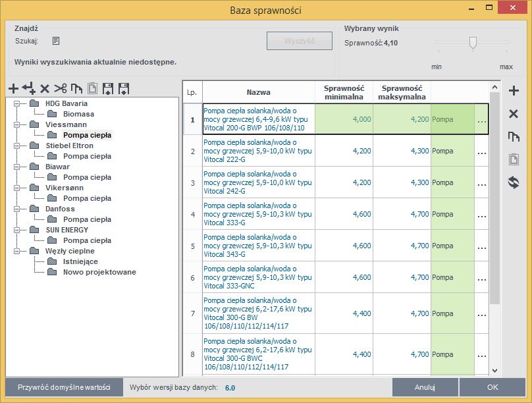Click the table scrollbar down arrow
The width and height of the screenshot is (532, 403).
click(494, 371)
